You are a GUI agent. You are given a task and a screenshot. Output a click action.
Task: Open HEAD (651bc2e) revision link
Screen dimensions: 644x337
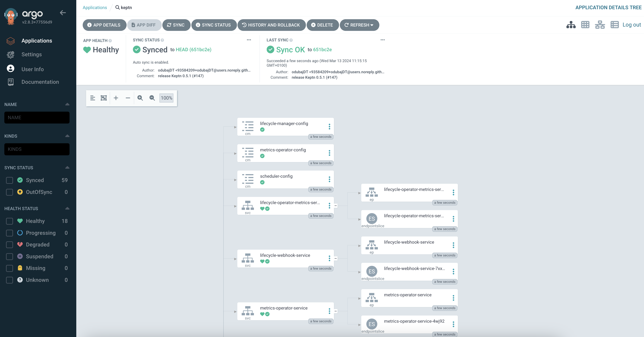point(193,50)
